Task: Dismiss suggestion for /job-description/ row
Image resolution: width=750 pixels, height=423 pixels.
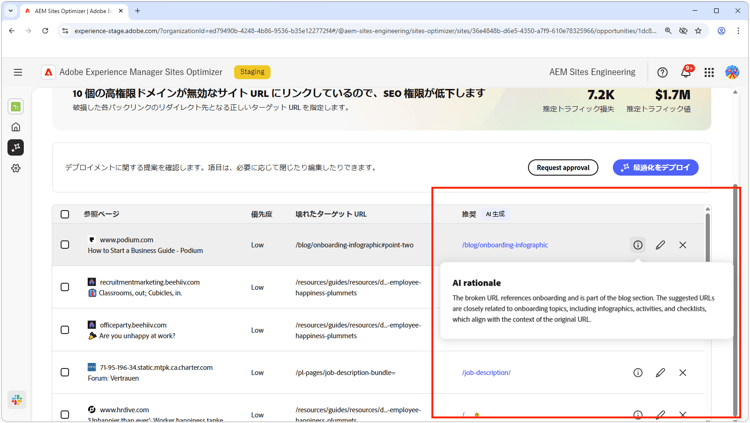Action: (683, 373)
